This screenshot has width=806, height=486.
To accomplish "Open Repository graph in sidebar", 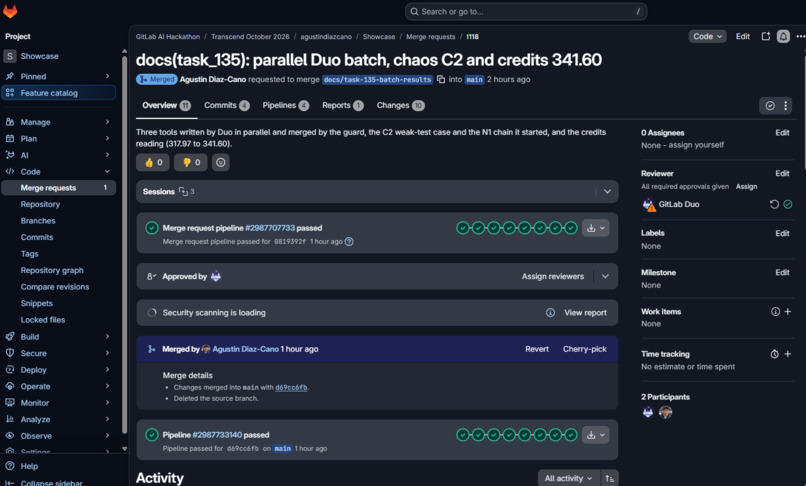I will [x=52, y=270].
